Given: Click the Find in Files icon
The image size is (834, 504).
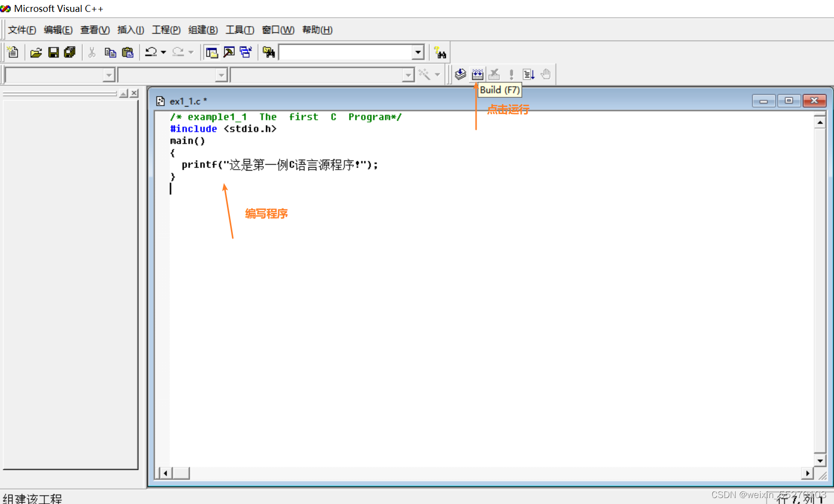Looking at the screenshot, I should (x=269, y=52).
